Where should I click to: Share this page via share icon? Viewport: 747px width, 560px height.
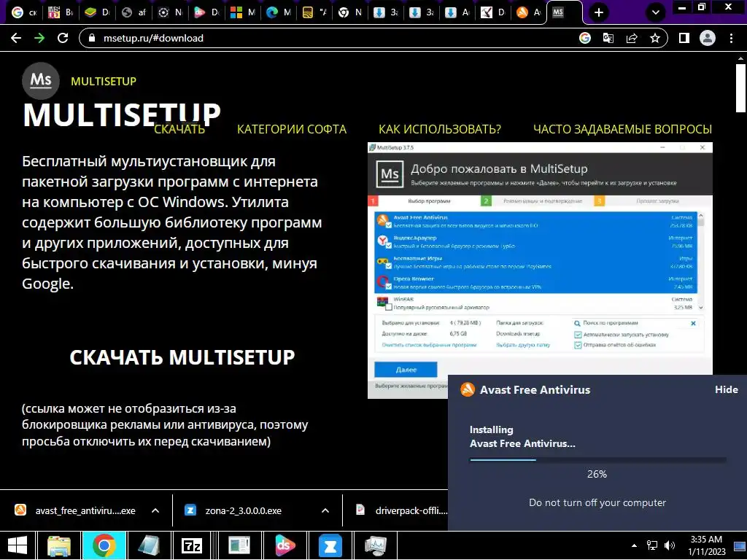(x=632, y=38)
